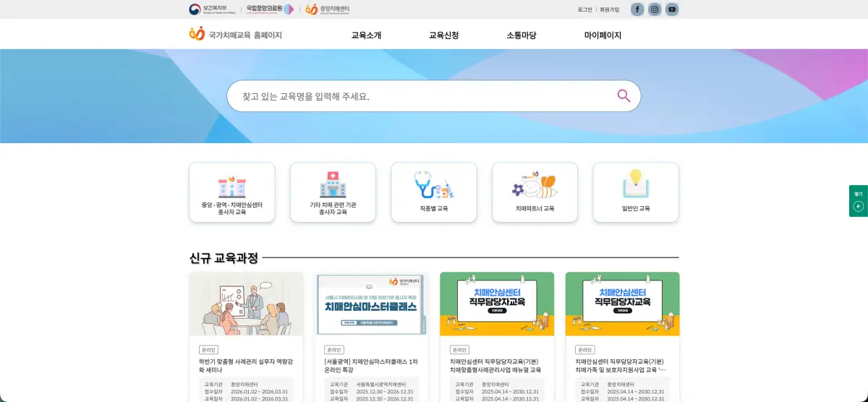Open title 치매맞춤형사례관리사업 매뉴얼 교육
Screen dimensions: 868x402
click(x=495, y=365)
